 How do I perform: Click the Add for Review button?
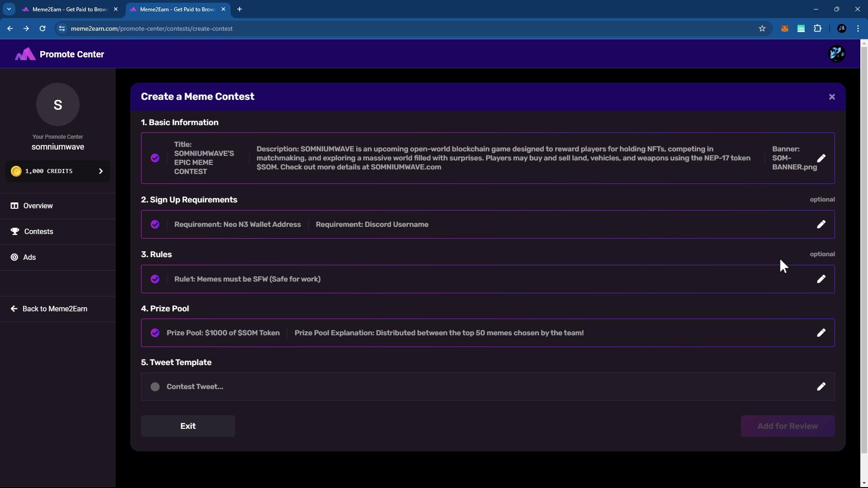coord(788,426)
